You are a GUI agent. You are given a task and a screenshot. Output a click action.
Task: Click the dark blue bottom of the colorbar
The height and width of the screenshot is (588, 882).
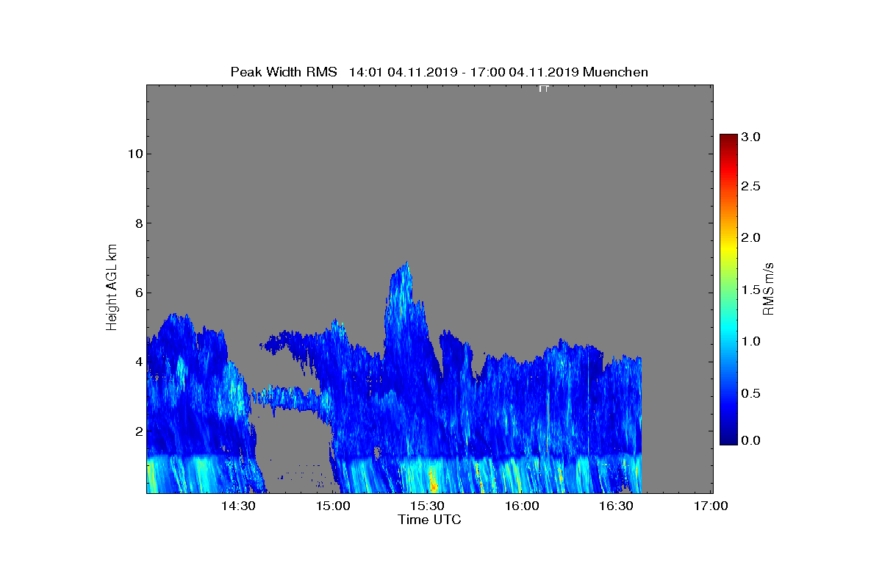click(x=728, y=439)
